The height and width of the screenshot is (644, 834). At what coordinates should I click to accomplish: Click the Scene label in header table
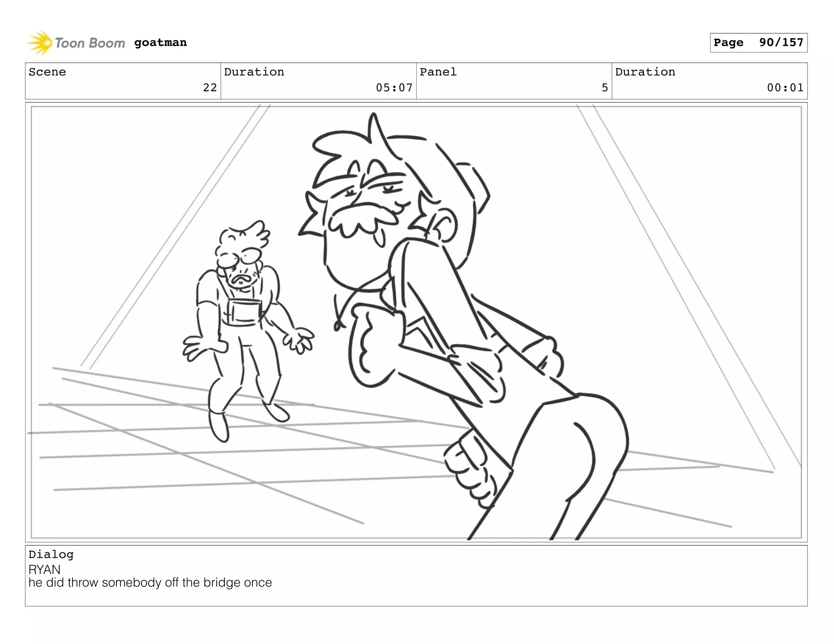[x=47, y=72]
